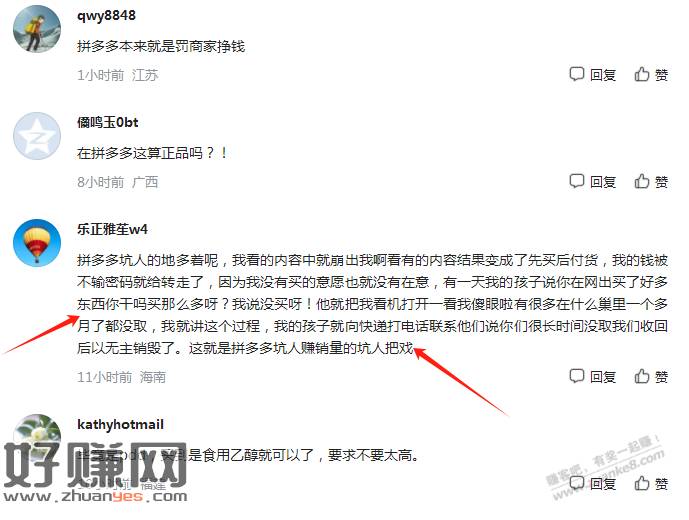Open username link 僪鸣玉0bt
689x520 pixels.
point(108,122)
